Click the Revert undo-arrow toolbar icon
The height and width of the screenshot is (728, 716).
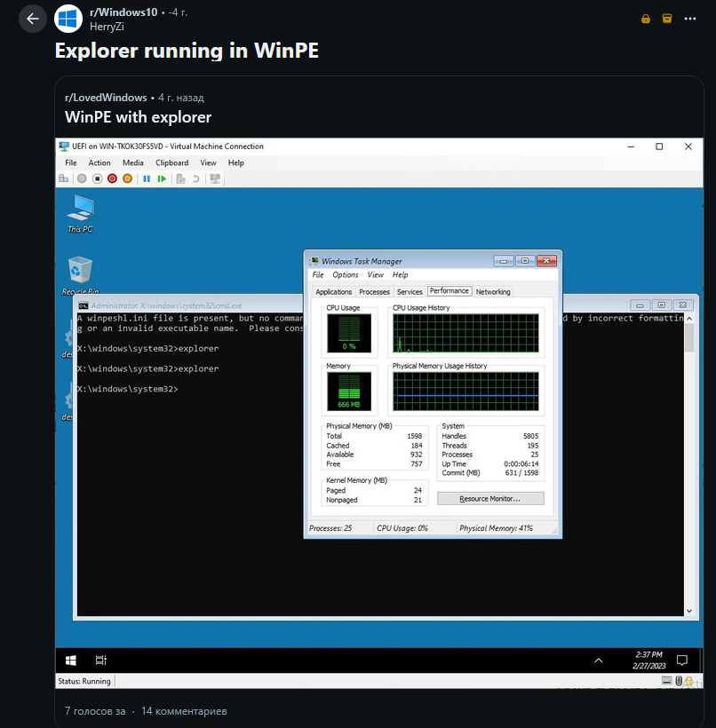tap(196, 178)
